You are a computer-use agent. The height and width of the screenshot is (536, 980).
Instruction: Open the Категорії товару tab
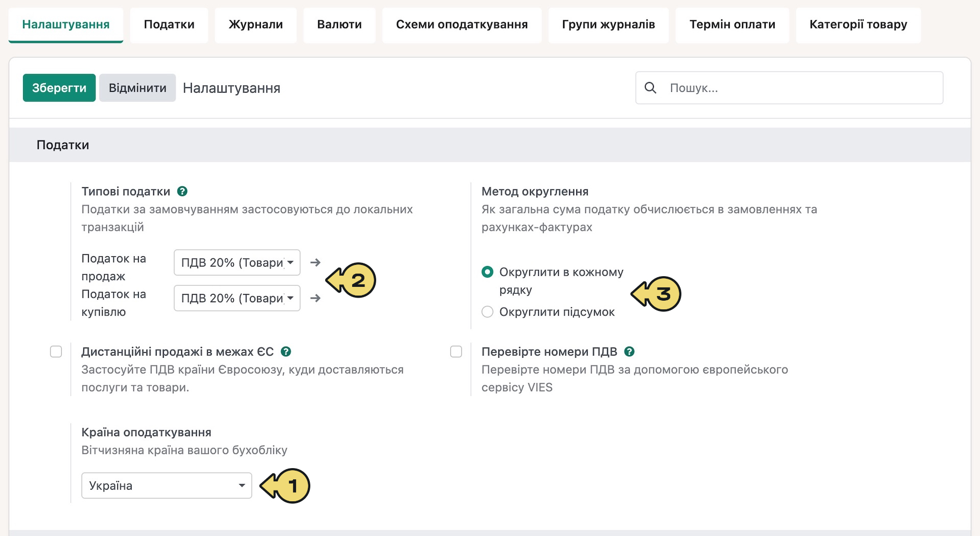tap(859, 25)
